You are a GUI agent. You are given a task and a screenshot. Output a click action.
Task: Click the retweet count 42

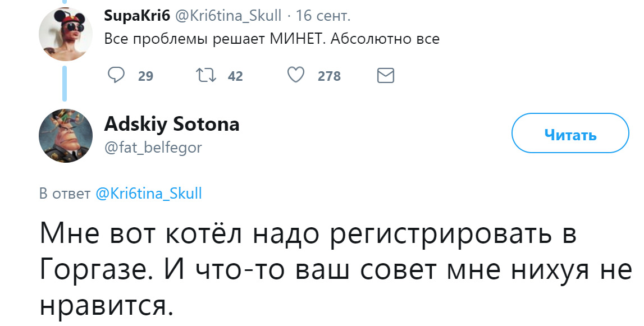point(235,76)
